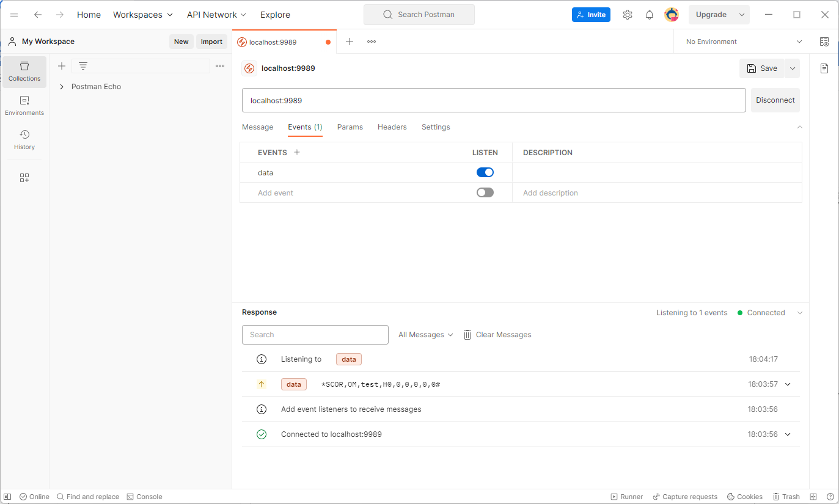This screenshot has width=839, height=504.
Task: Open Upgrade dropdown arrow
Action: click(x=742, y=15)
